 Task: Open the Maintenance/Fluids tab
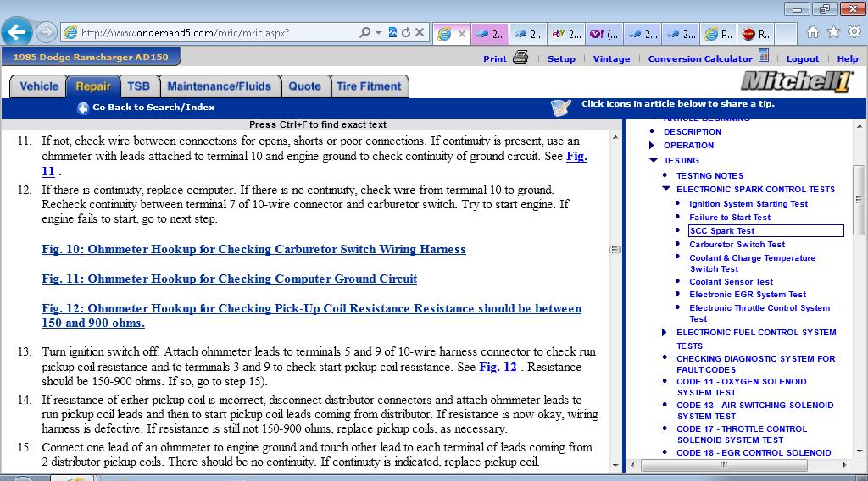pos(219,86)
